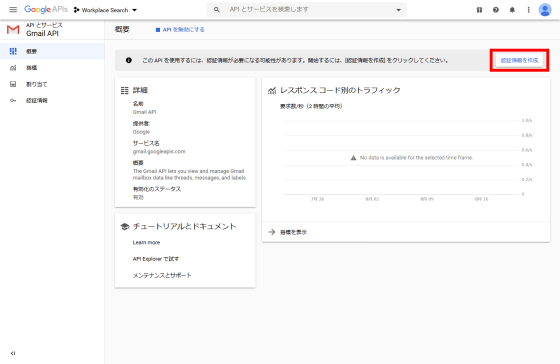
Task: Click the traffic chart icon beside レスポンス heading
Action: [272, 90]
